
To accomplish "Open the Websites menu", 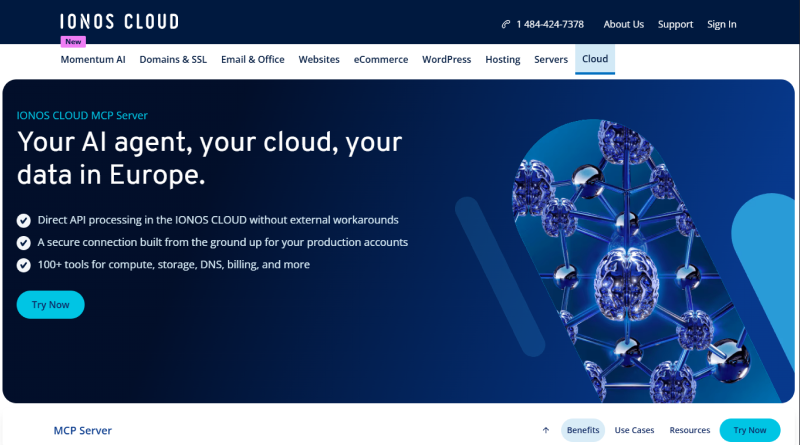I will [x=319, y=59].
